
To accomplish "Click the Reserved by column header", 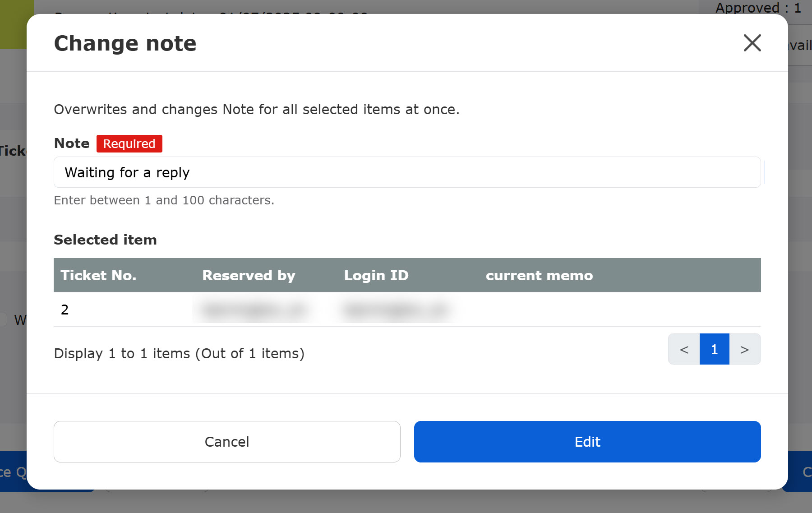I will [x=249, y=275].
